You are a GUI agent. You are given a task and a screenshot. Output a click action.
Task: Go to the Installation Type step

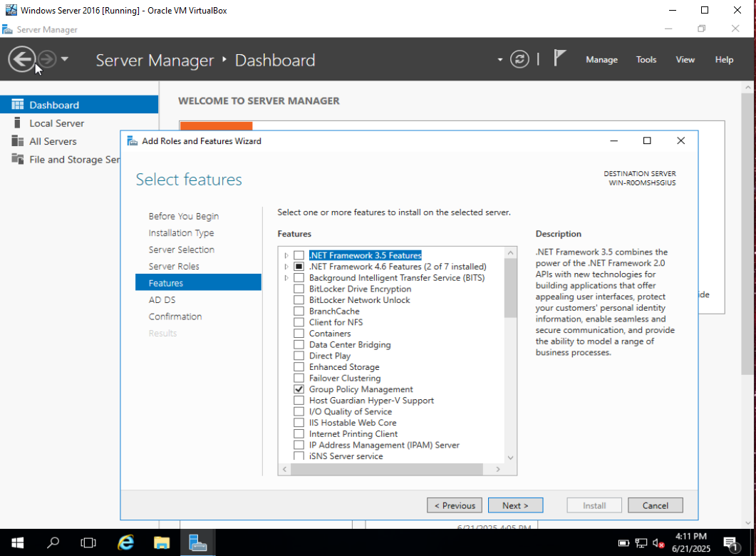(x=181, y=233)
